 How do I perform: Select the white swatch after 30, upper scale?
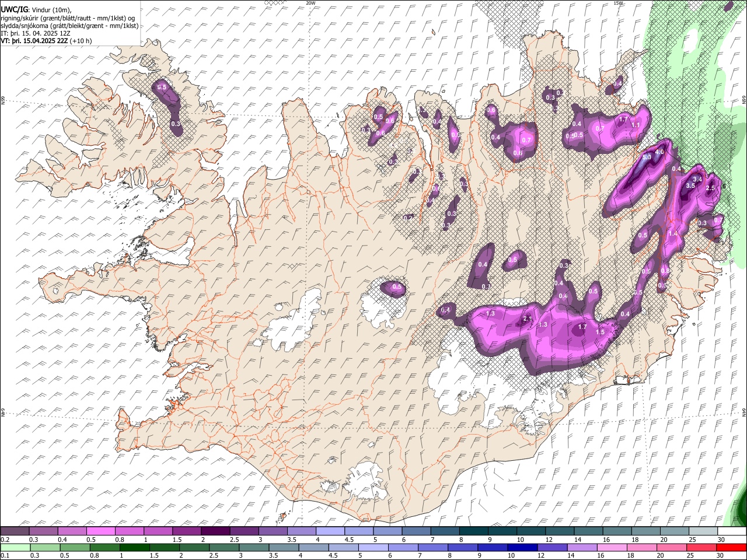(x=732, y=531)
